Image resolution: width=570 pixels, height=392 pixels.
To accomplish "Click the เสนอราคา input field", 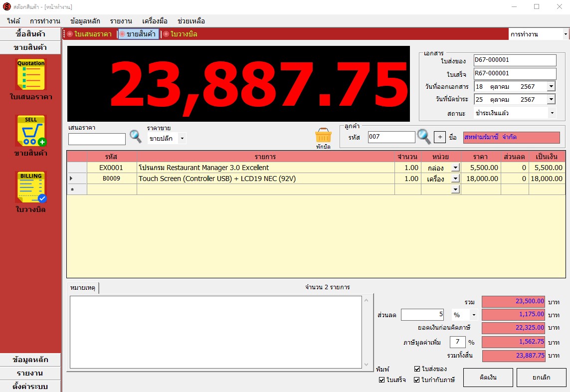I will click(97, 139).
